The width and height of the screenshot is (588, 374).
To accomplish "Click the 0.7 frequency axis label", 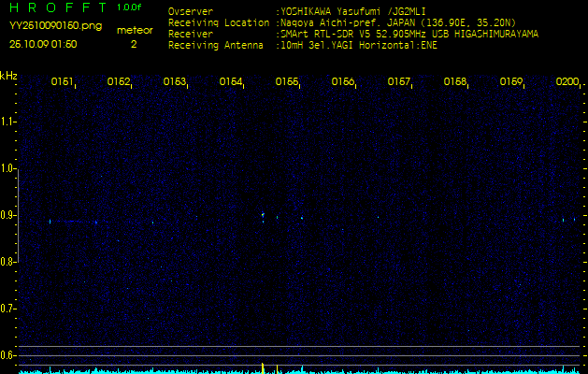I will [x=7, y=309].
